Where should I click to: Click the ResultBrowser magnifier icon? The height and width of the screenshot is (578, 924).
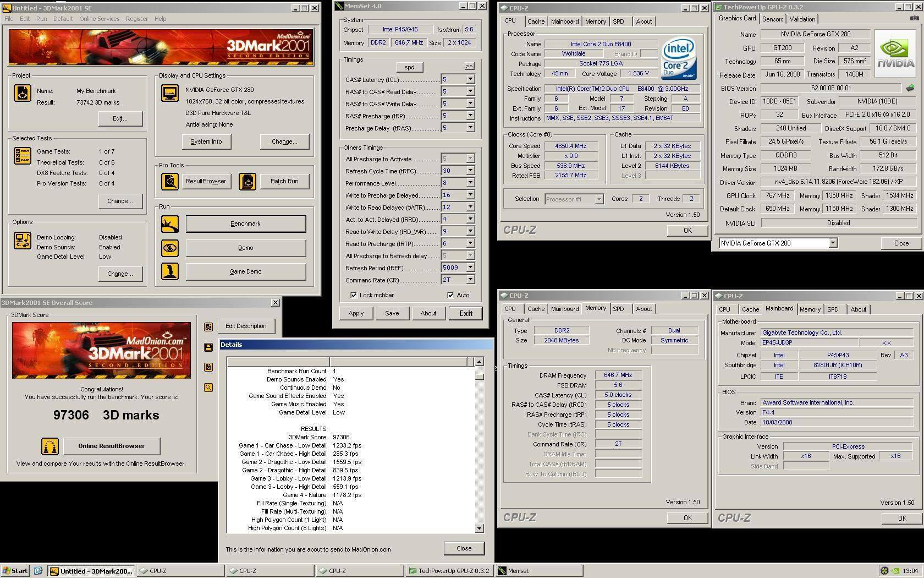click(x=170, y=181)
